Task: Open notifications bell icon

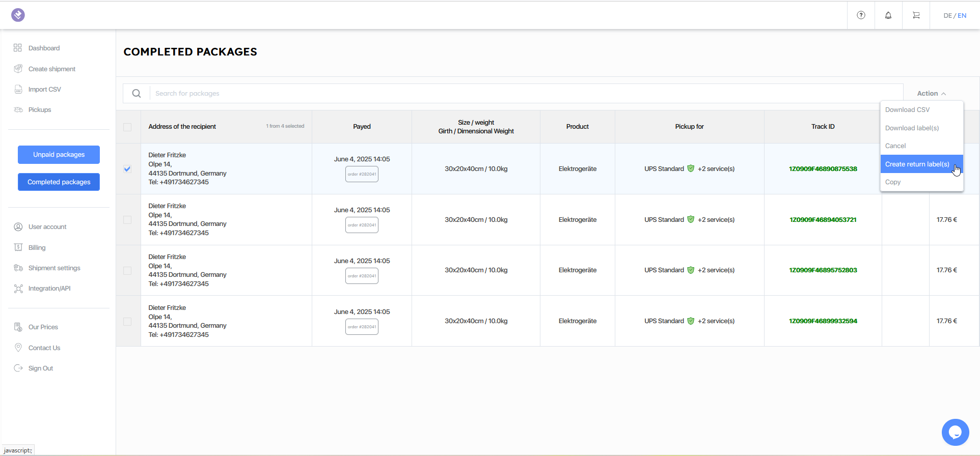Action: coord(888,15)
